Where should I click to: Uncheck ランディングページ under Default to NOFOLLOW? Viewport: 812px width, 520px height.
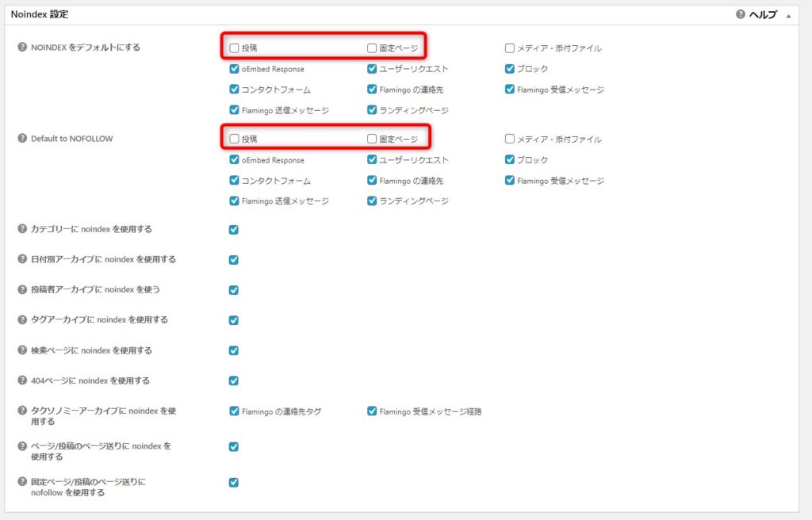(372, 201)
